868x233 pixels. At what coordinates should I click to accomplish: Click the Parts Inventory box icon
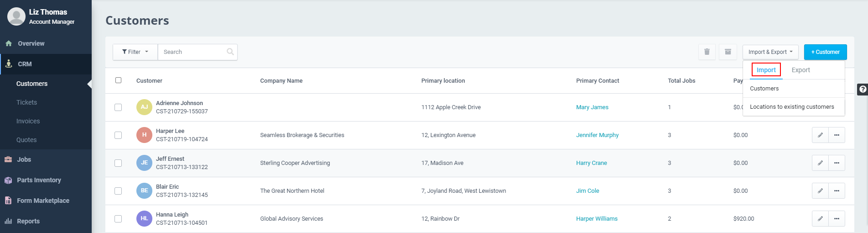(8, 180)
